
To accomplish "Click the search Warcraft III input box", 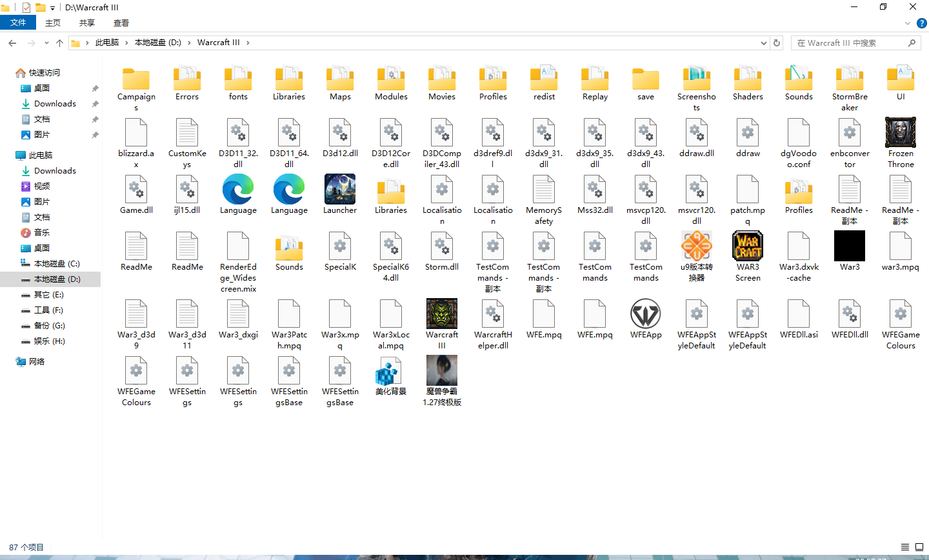I will click(848, 43).
